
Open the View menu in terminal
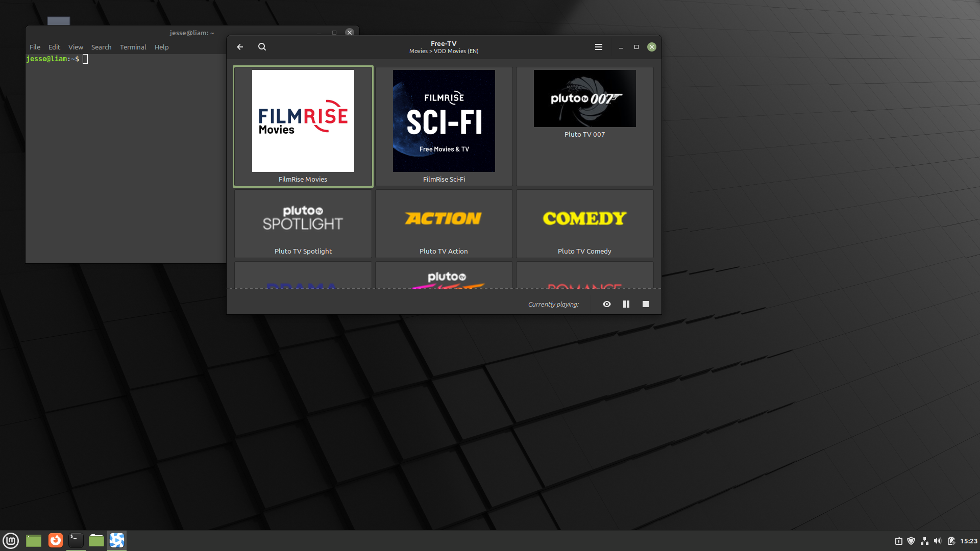point(76,47)
